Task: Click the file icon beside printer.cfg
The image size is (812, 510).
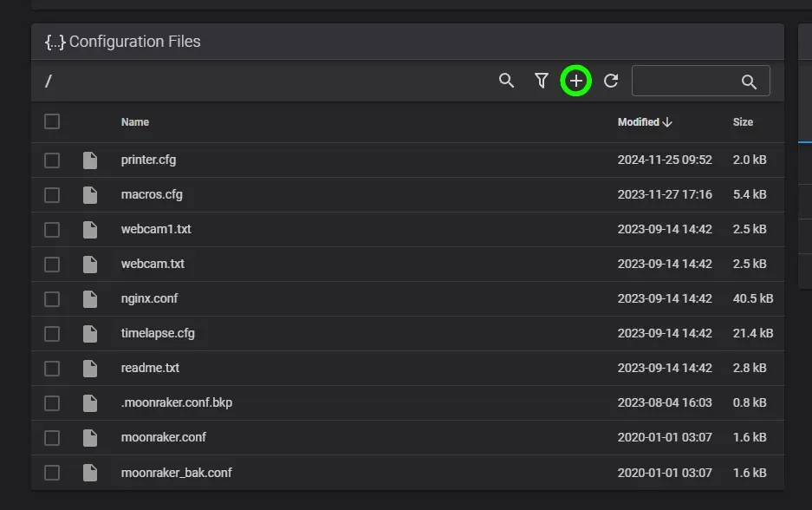Action: (x=90, y=160)
